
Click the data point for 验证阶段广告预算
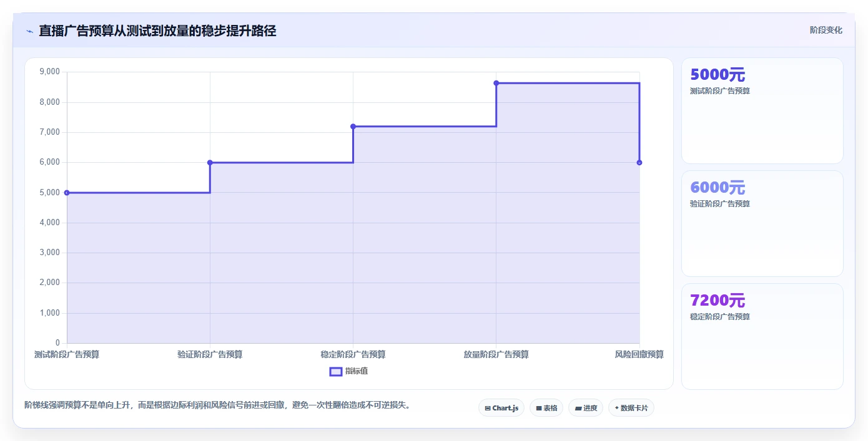point(210,163)
